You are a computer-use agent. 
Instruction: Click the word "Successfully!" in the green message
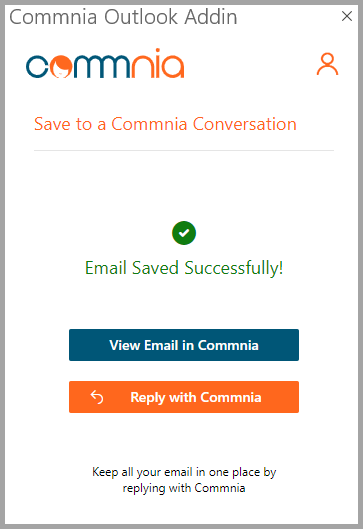234,269
